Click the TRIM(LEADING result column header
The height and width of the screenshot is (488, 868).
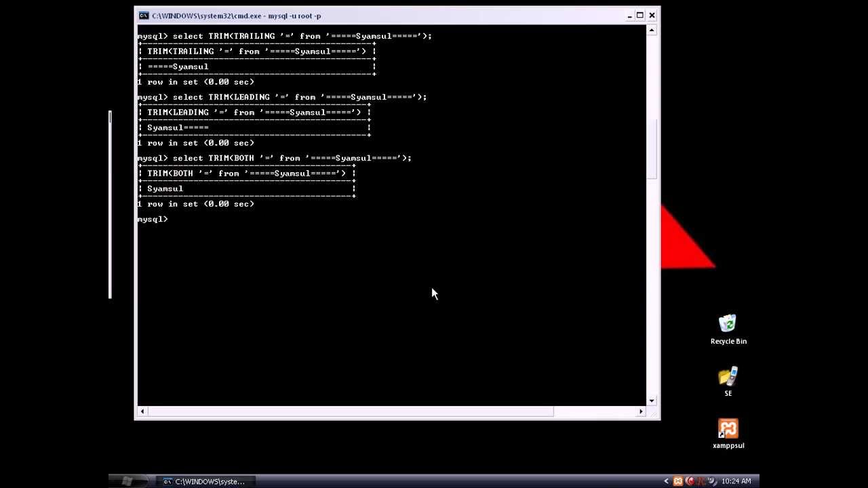pos(254,113)
